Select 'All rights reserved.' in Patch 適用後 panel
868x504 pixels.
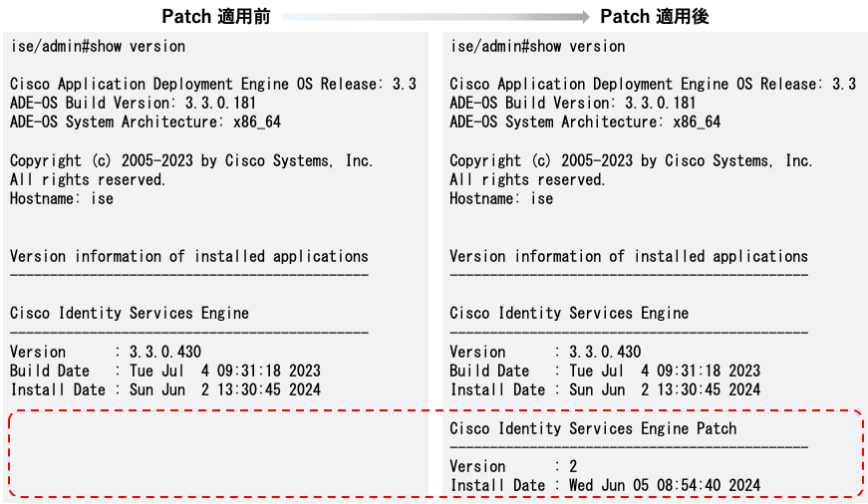click(527, 180)
